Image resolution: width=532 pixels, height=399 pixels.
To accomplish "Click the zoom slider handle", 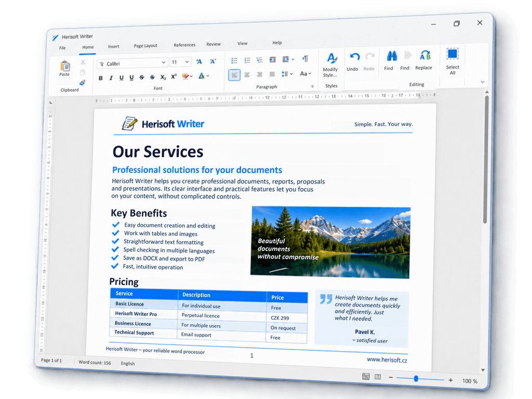I will 416,379.
